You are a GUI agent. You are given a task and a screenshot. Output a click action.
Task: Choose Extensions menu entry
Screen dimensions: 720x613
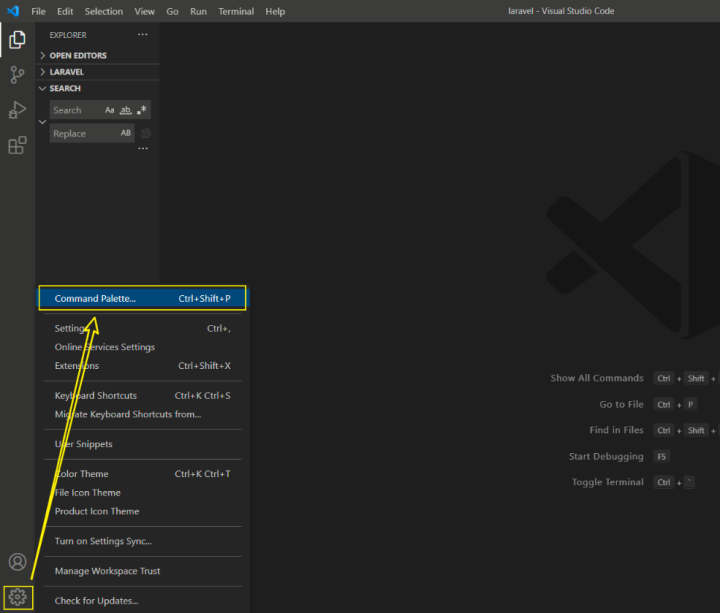click(142, 366)
